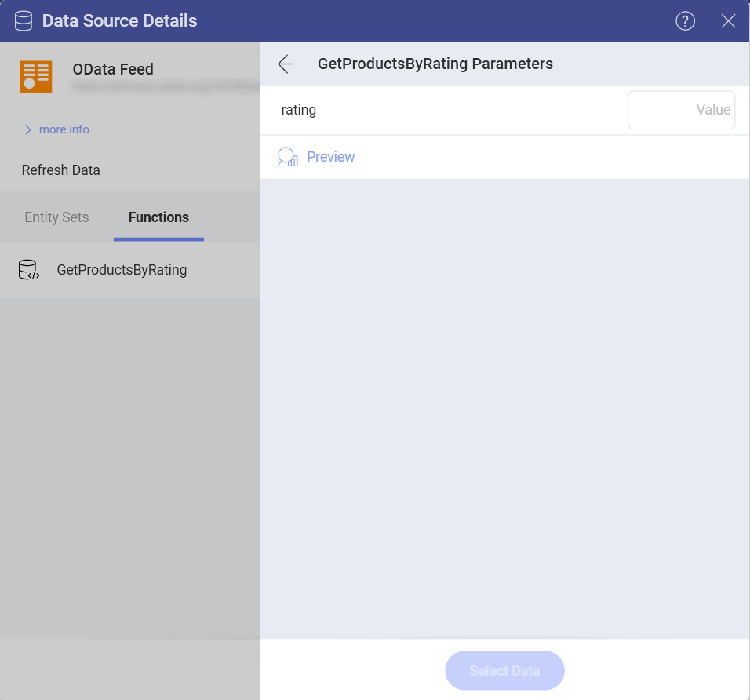Screen dimensions: 750x700
Task: Select the GetProductsByRating function
Action: pos(129,270)
